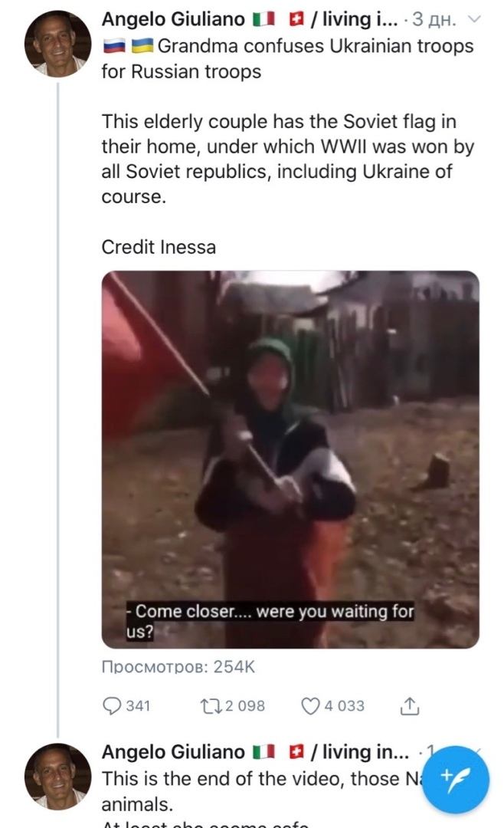The height and width of the screenshot is (828, 504).
Task: Open author name on the second tweet
Action: tap(172, 753)
